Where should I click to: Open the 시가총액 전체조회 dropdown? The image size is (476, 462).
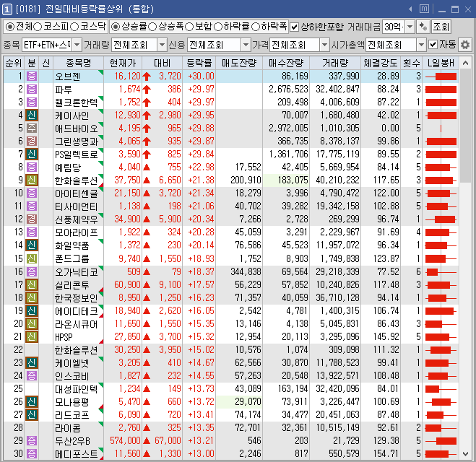[421, 45]
